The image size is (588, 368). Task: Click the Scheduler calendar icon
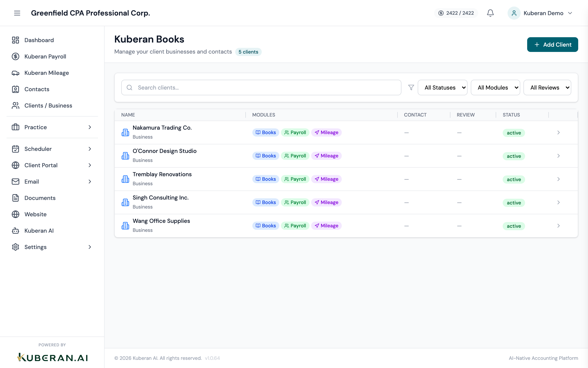[x=16, y=149]
